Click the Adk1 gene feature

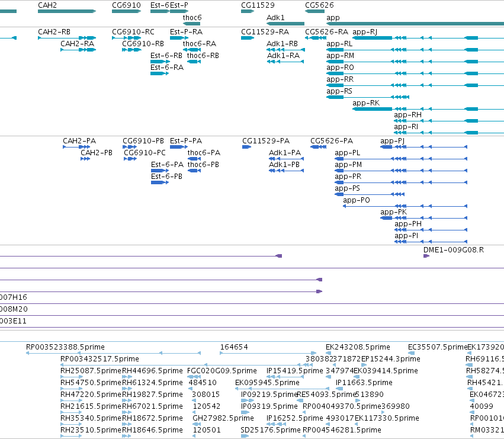(285, 24)
